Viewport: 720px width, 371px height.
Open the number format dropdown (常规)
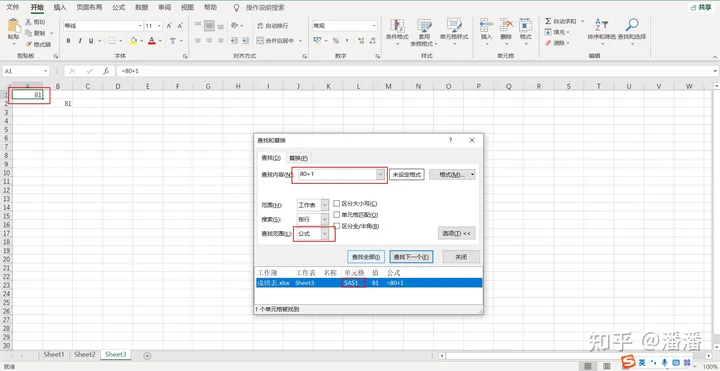coord(374,26)
